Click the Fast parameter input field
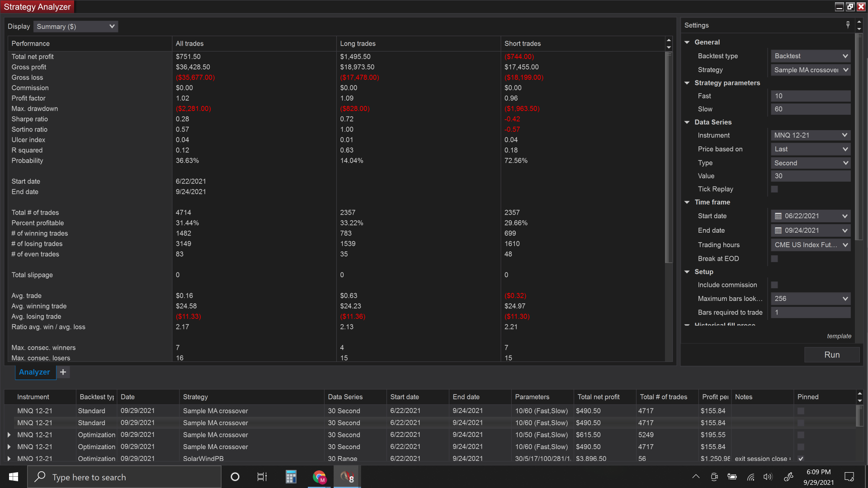Viewport: 868px width, 488px height. click(x=810, y=96)
